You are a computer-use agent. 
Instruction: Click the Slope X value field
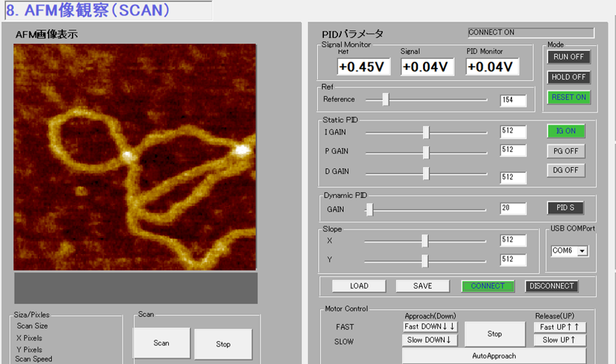[x=513, y=240]
